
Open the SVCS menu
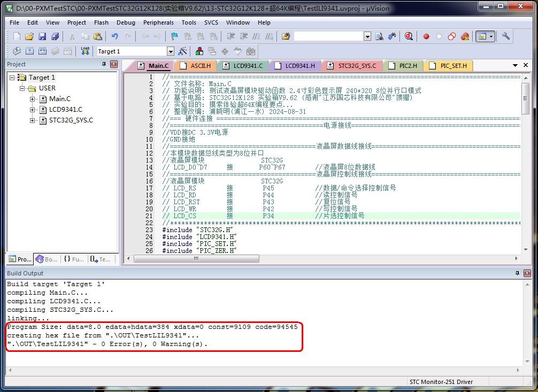pos(211,22)
